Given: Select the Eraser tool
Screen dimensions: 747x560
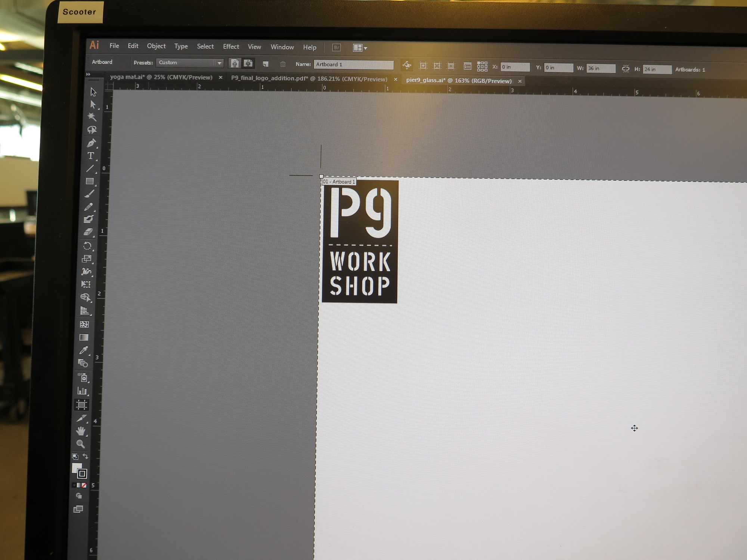Looking at the screenshot, I should pos(88,232).
